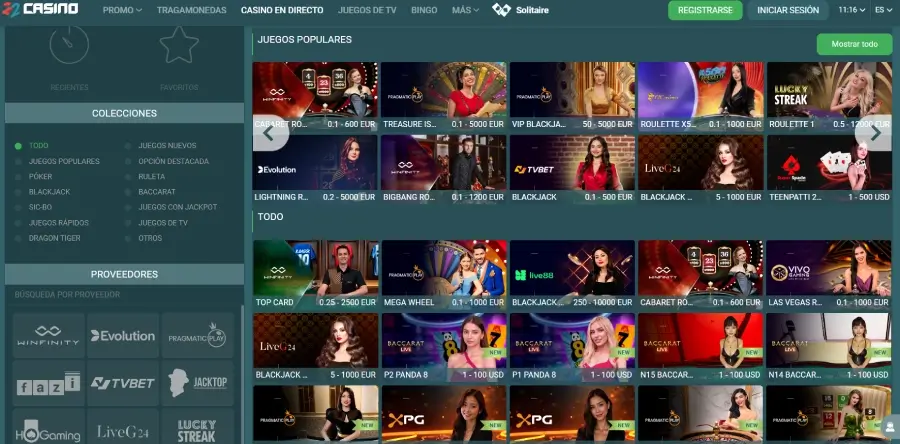
Task: Filter by Winfinity provider logo
Action: (x=48, y=336)
